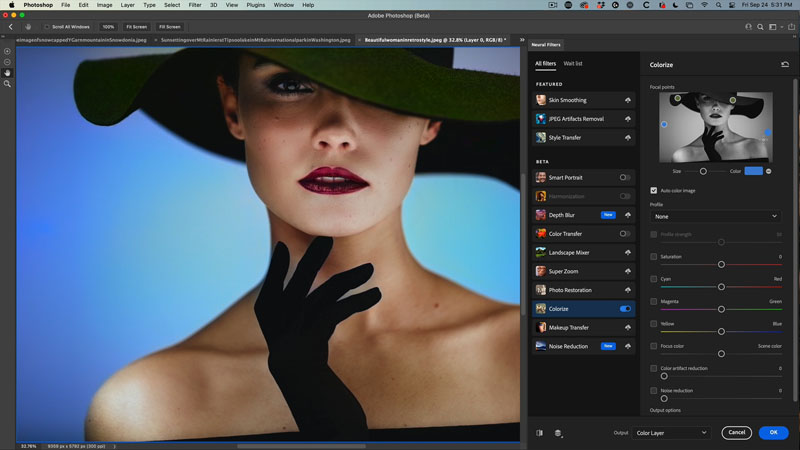Select the magnifier Zoom tool in left toolbar
800x450 pixels.
pos(7,84)
